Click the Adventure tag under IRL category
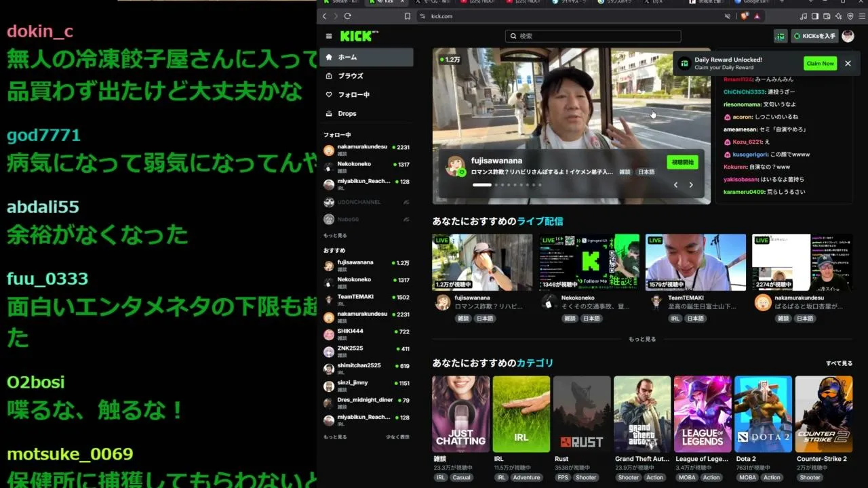868x488 pixels. [x=526, y=477]
